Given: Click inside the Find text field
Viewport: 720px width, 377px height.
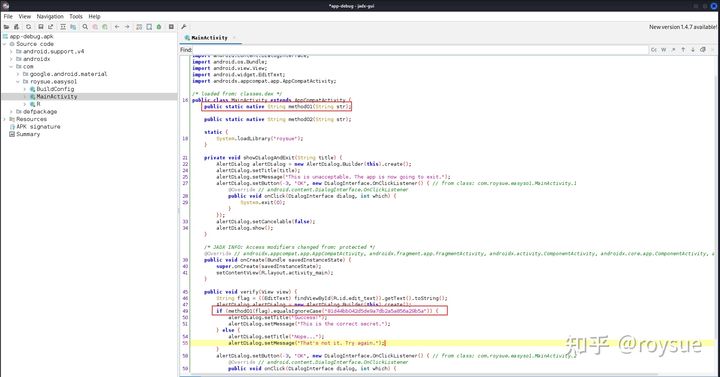Looking at the screenshot, I should click(x=420, y=50).
